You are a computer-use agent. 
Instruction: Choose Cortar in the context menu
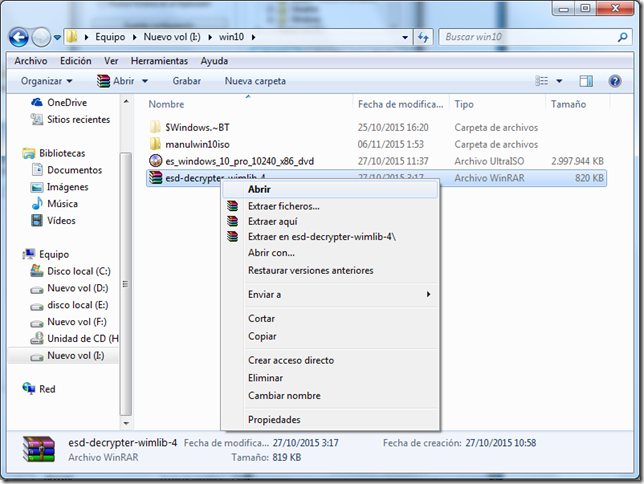[330, 318]
